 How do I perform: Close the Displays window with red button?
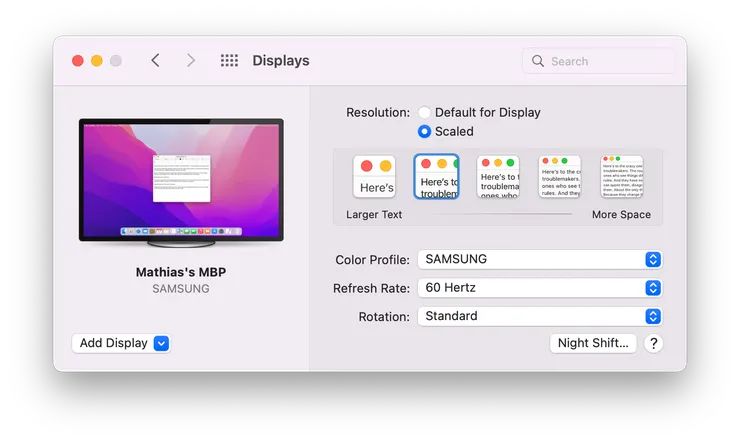click(x=78, y=61)
